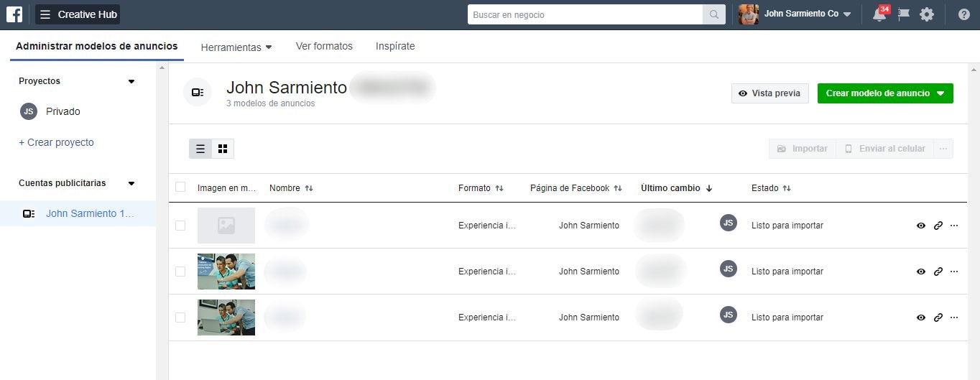Sort by Nombre column
The height and width of the screenshot is (380, 980).
[x=291, y=188]
